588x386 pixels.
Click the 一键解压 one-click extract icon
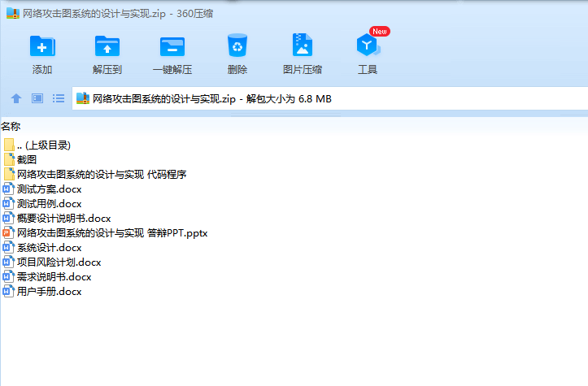pyautogui.click(x=172, y=46)
